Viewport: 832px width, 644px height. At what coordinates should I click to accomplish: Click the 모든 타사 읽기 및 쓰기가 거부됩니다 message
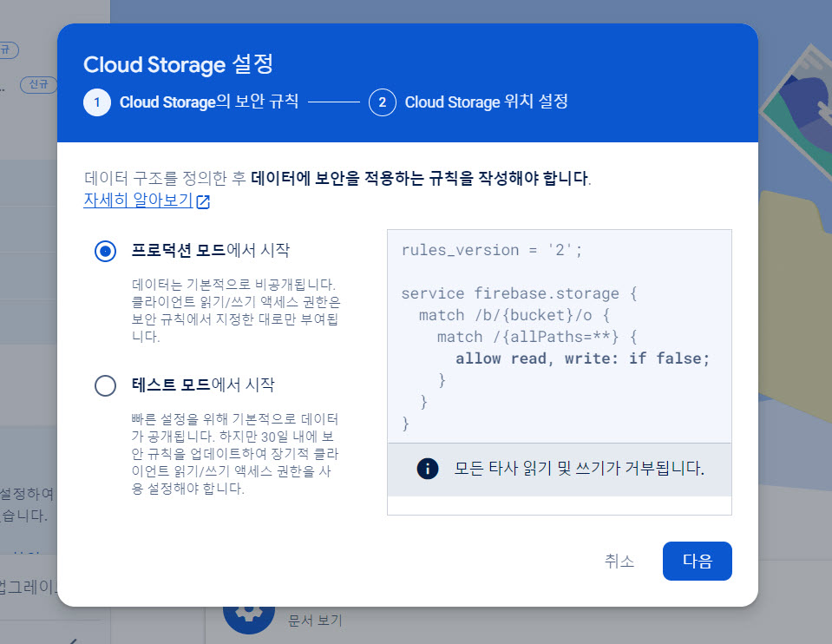point(579,469)
